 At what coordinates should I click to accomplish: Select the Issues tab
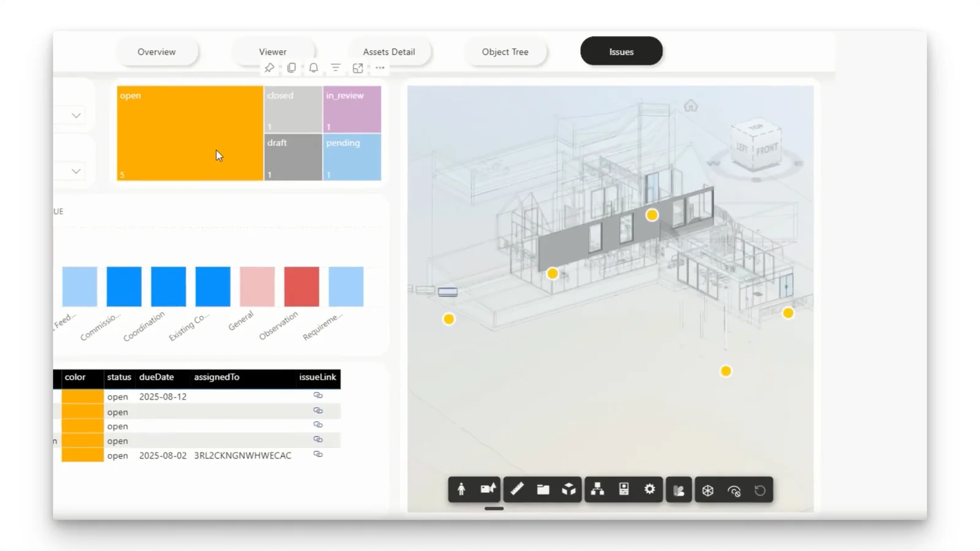pyautogui.click(x=621, y=51)
